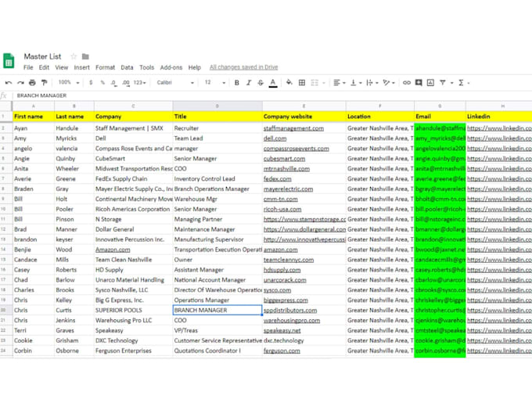Viewport: 532px width, 399px height.
Task: Print the spreadsheet using printer icon
Action: pyautogui.click(x=32, y=82)
